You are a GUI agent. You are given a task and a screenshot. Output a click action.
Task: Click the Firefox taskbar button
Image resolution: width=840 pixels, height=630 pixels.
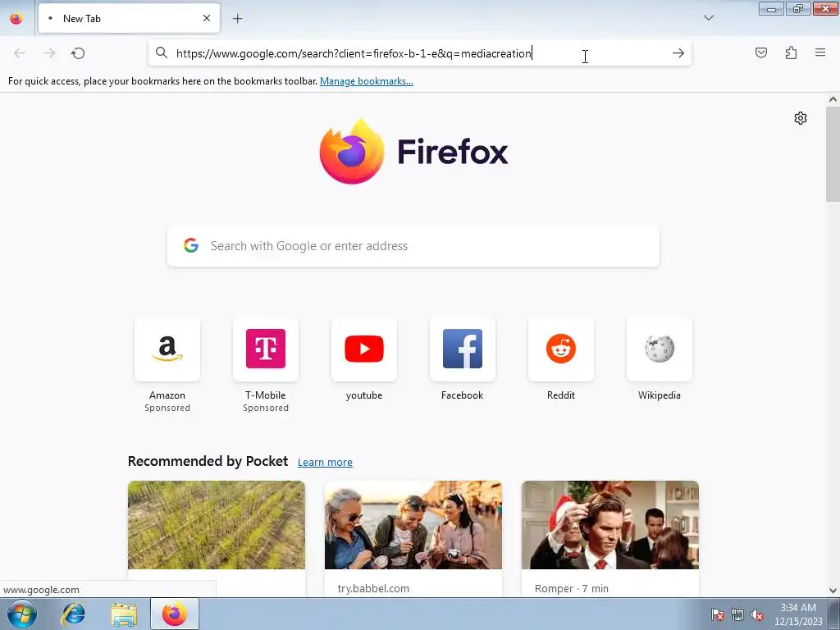point(175,614)
